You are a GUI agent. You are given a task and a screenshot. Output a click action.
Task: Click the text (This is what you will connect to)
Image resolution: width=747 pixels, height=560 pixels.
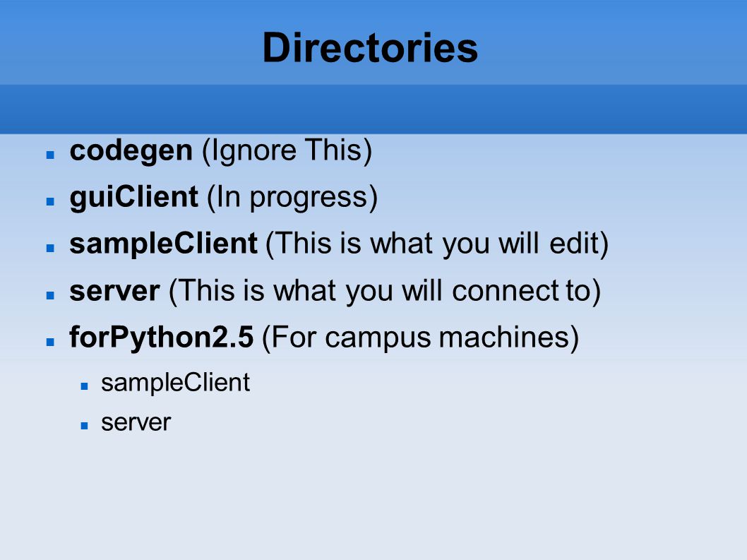point(385,291)
